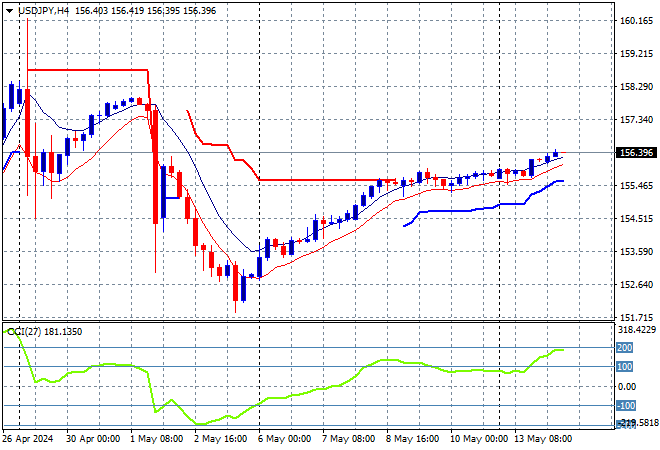This screenshot has width=660, height=450.
Task: Click the 151.715 price axis label
Action: tap(637, 317)
